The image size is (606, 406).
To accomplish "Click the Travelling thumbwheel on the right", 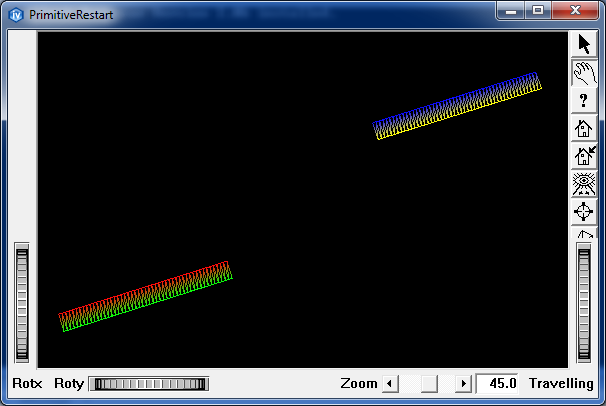I will pos(584,303).
